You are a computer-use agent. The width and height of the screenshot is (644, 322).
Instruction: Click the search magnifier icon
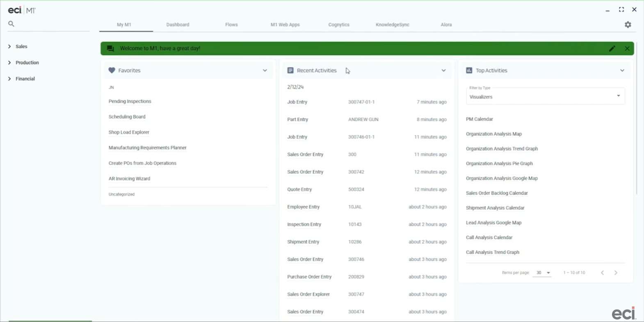(11, 24)
